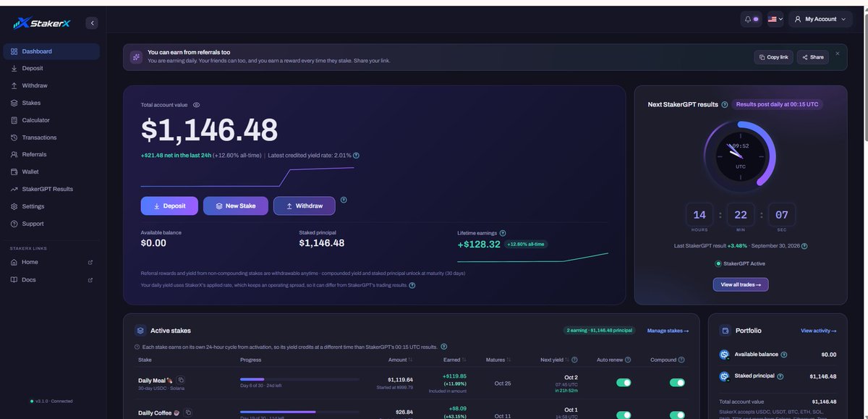Image resolution: width=868 pixels, height=419 pixels.
Task: Click the help icon beside Next StakerGPT results
Action: point(725,104)
